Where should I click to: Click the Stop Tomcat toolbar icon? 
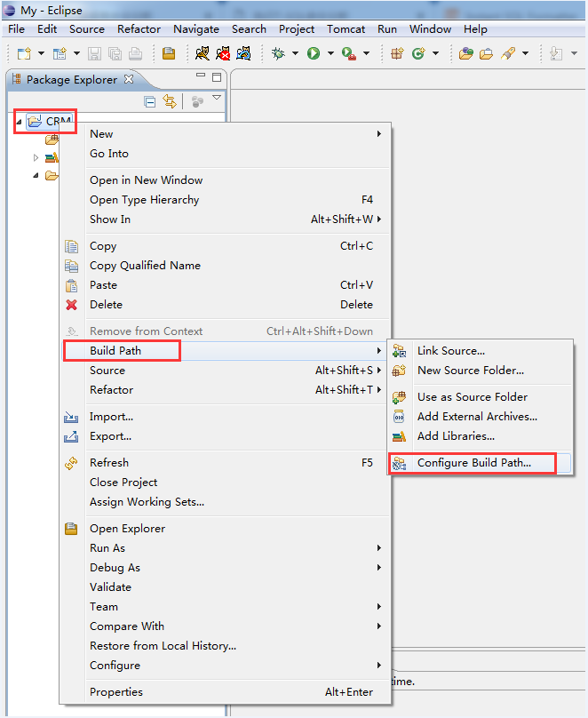click(223, 53)
